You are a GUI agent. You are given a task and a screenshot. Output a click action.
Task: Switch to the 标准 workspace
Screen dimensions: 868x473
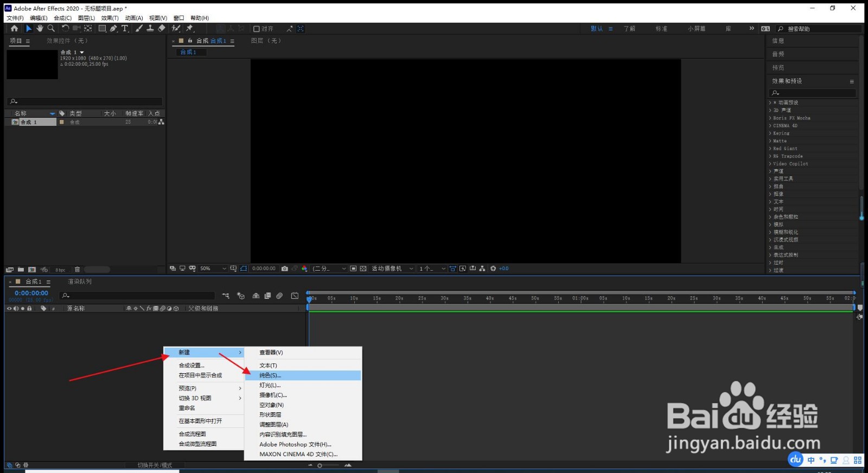661,29
